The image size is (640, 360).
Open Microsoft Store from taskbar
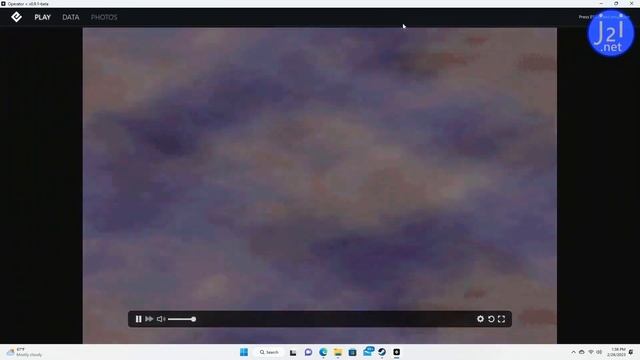[352, 352]
